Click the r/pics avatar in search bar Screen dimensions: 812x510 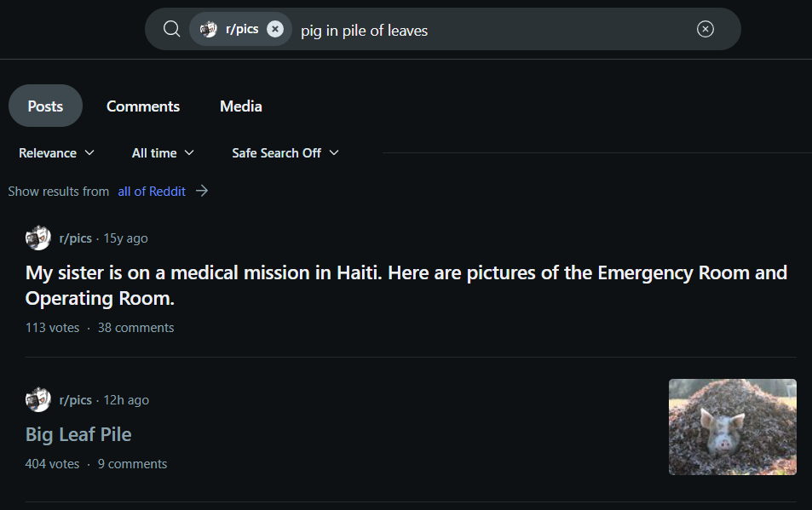[209, 29]
